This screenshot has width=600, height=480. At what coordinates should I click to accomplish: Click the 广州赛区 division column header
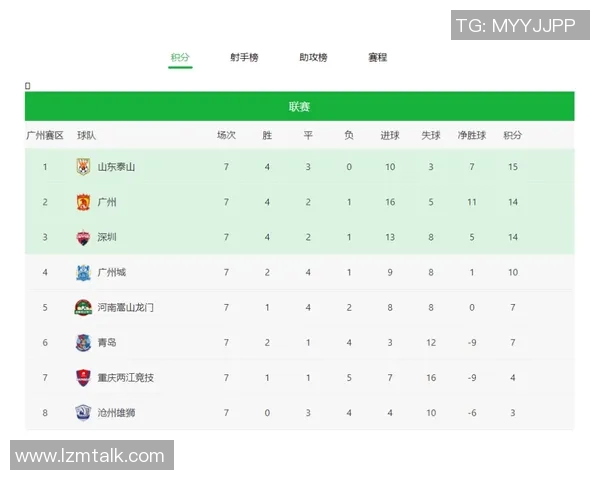pos(45,135)
